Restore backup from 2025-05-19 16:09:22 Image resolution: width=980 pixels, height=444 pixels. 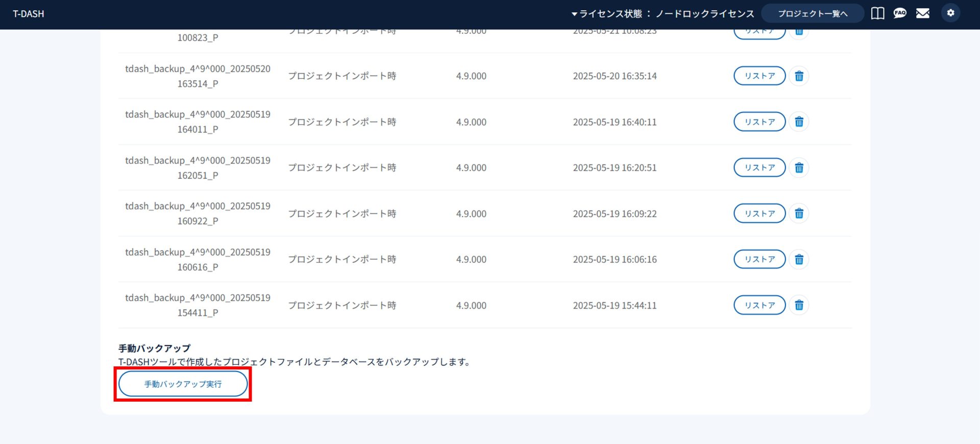tap(759, 214)
